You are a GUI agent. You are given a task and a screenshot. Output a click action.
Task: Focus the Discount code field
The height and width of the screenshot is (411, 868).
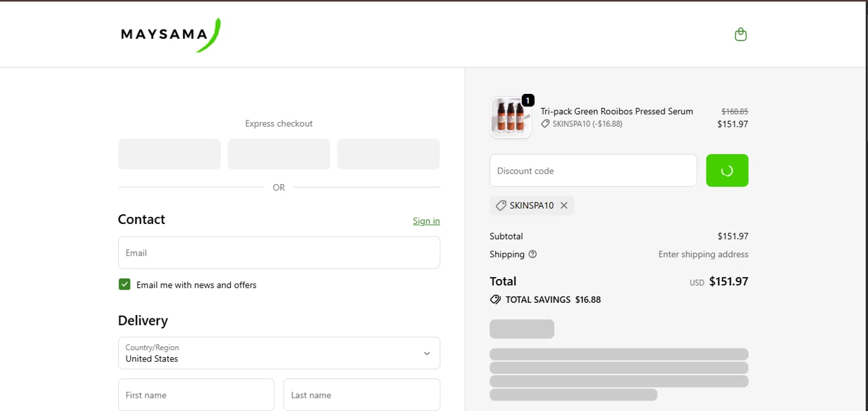click(x=593, y=171)
